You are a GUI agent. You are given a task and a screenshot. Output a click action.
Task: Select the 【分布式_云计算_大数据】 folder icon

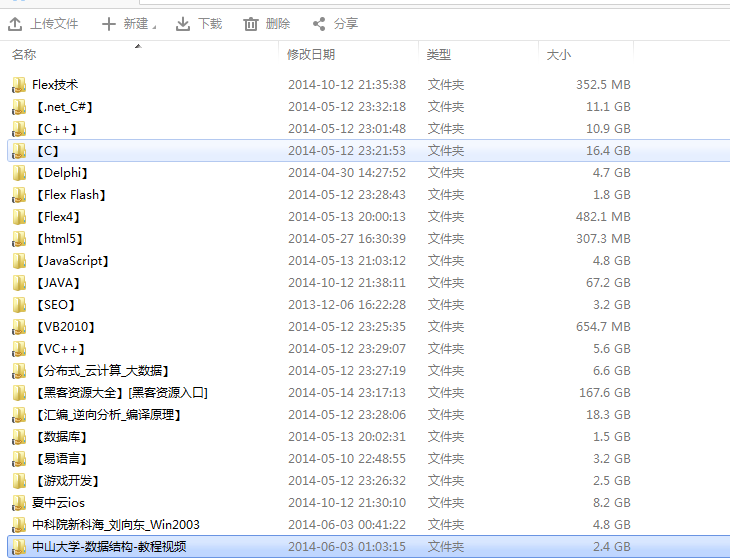pos(19,370)
